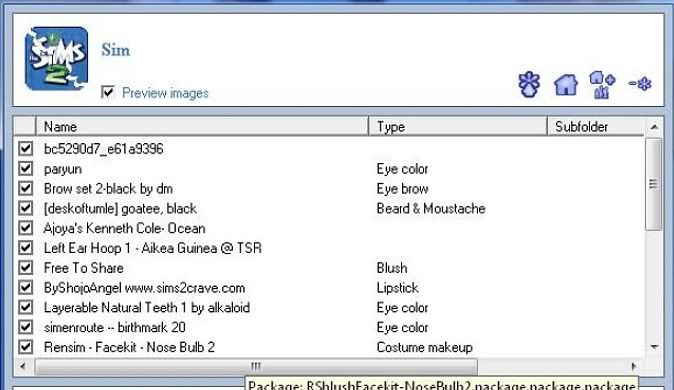The image size is (674, 390).
Task: Click the vertical scrollbar thumb
Action: (x=654, y=184)
